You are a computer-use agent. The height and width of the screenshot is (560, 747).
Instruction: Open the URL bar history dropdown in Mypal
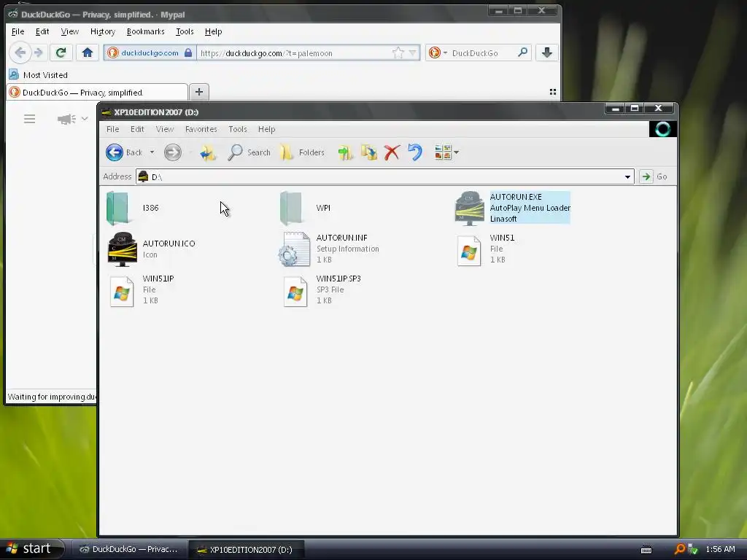(413, 52)
